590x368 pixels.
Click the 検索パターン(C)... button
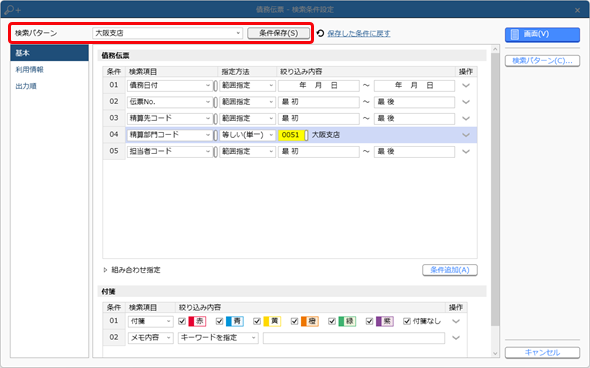click(x=542, y=61)
